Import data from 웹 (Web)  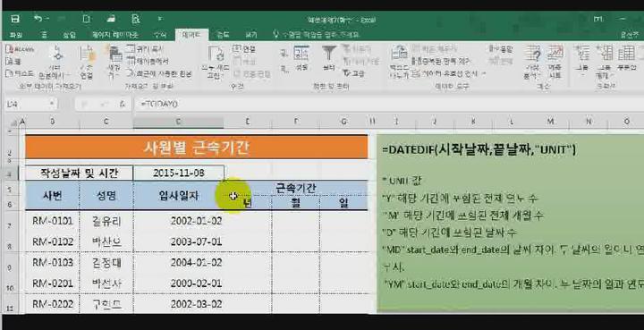click(x=14, y=62)
